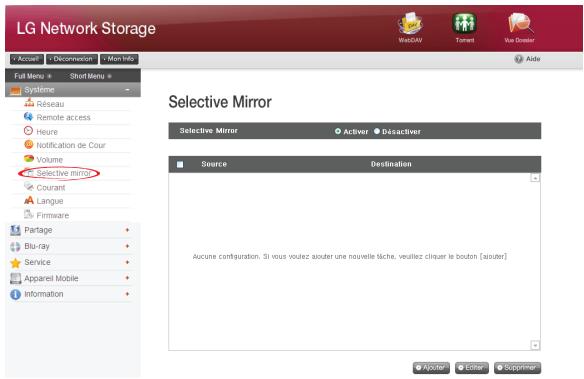Click the Blu-ray disc icon

pyautogui.click(x=15, y=246)
